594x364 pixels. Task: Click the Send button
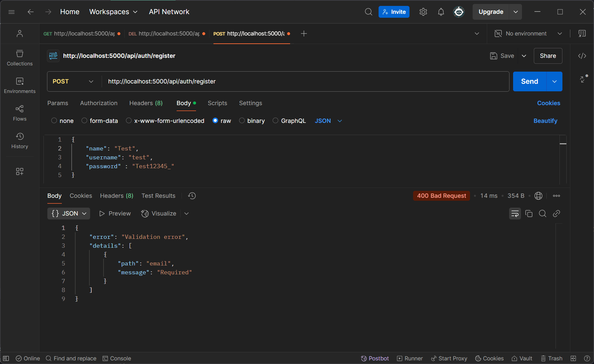pos(530,81)
